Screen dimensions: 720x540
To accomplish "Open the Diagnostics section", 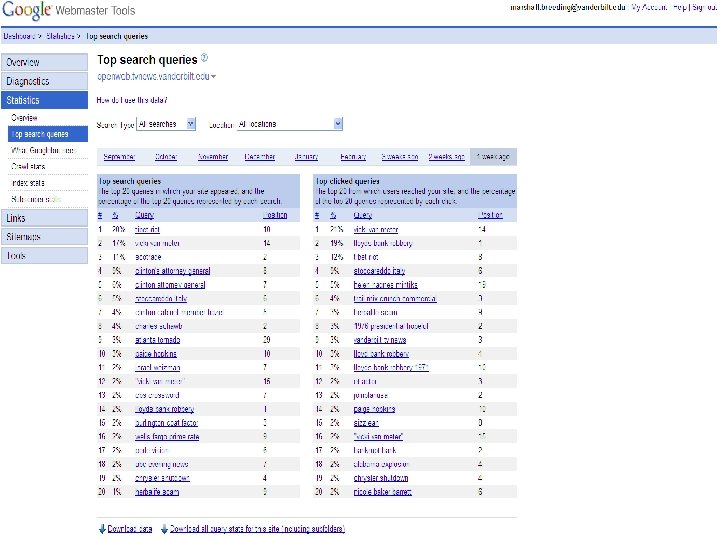I will 44,81.
